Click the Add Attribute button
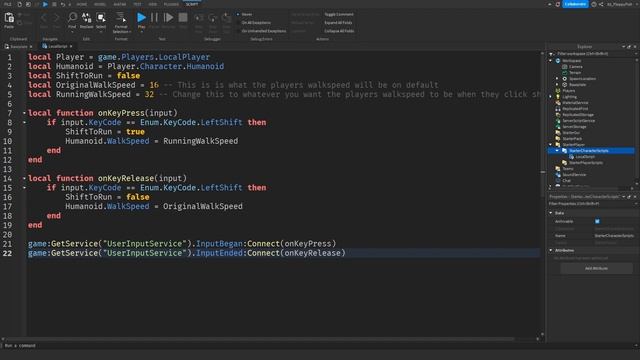The image size is (640, 360). 596,269
